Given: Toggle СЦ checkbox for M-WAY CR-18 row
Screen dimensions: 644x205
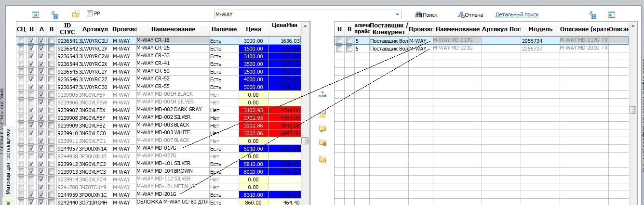Looking at the screenshot, I should [x=21, y=41].
